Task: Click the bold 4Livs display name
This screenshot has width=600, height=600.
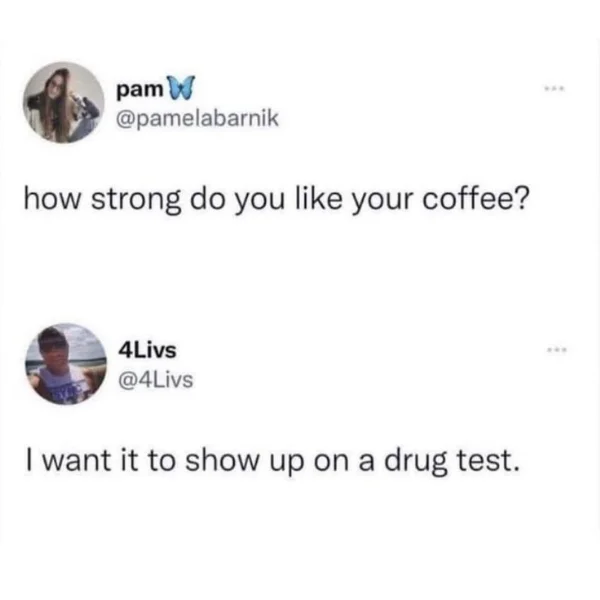Action: (147, 351)
